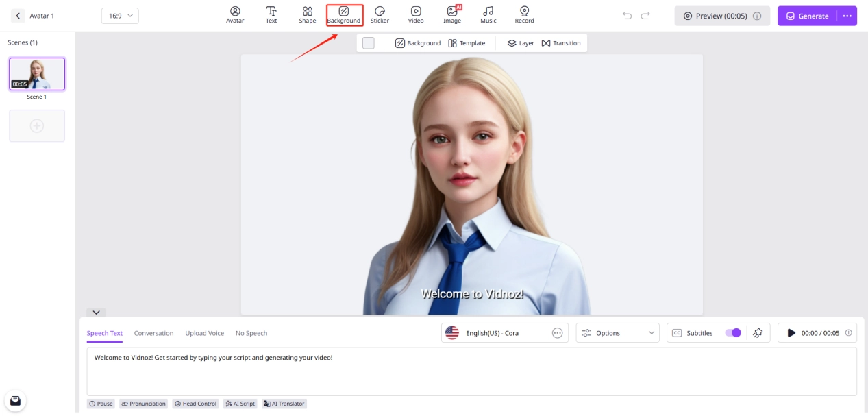Open the Music library icon
Screen dimensions: 868x416
[488, 14]
